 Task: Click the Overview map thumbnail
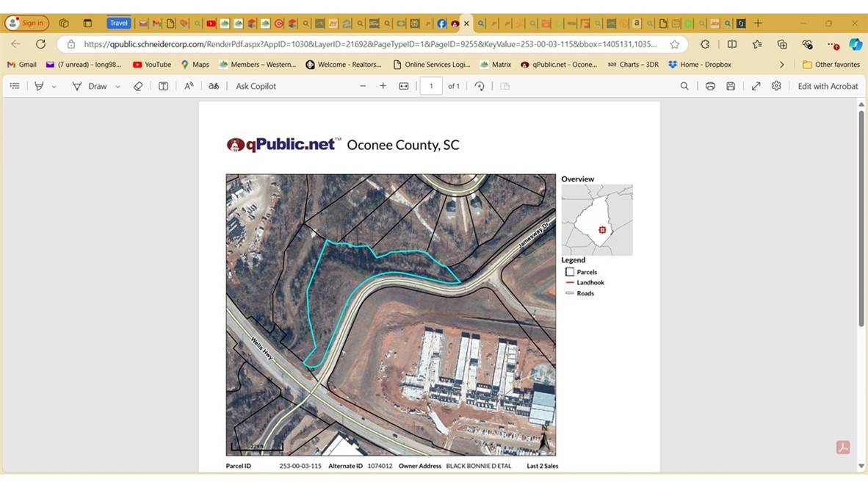(597, 220)
